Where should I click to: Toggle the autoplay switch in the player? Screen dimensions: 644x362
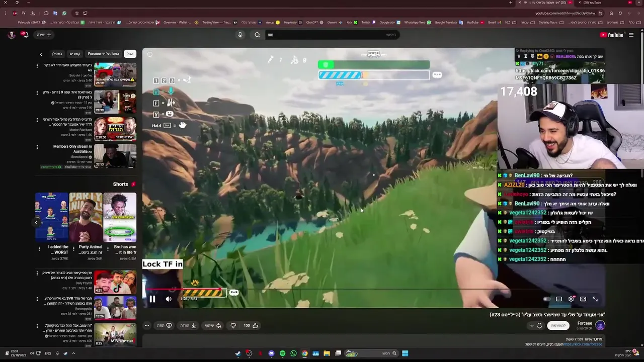(x=547, y=299)
